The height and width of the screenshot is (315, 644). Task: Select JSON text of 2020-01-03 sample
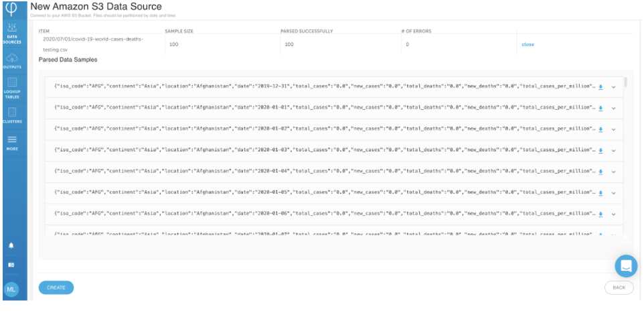(325, 151)
